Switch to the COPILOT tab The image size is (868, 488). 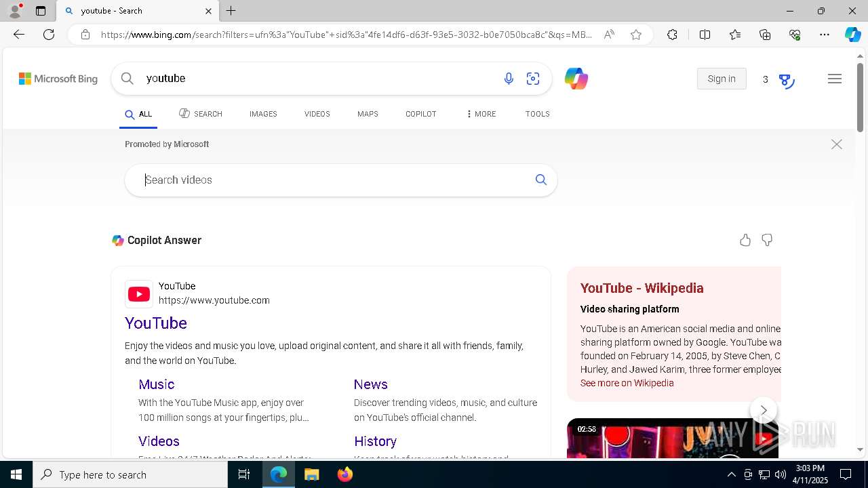[421, 114]
